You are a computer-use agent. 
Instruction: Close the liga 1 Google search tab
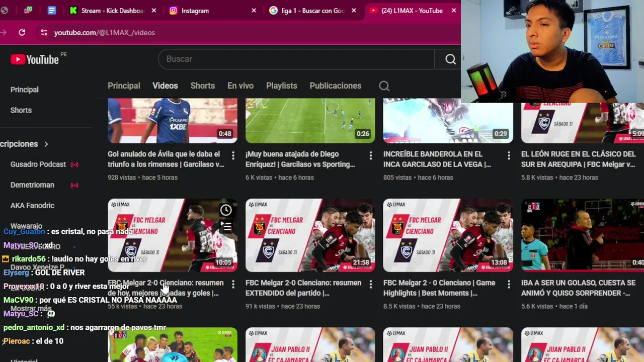point(354,11)
